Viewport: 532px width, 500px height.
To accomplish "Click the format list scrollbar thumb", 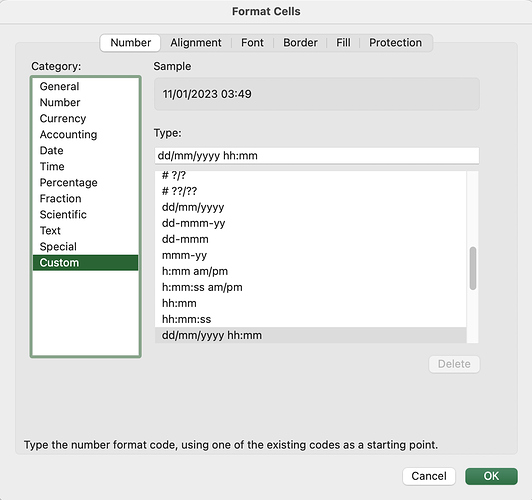I will click(x=473, y=268).
